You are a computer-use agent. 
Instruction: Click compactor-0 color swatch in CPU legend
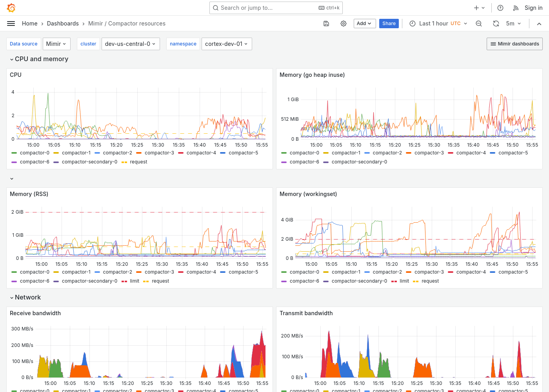tap(15, 152)
